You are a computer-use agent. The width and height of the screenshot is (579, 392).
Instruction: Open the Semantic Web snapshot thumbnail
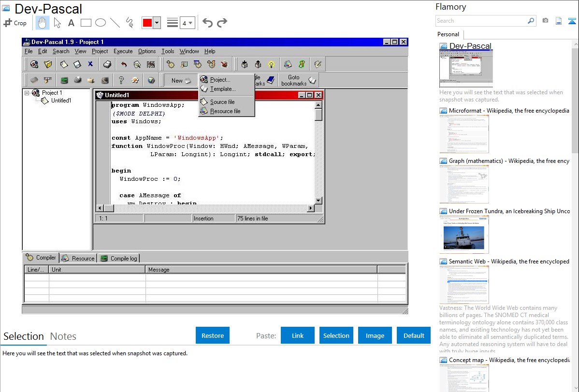464,284
